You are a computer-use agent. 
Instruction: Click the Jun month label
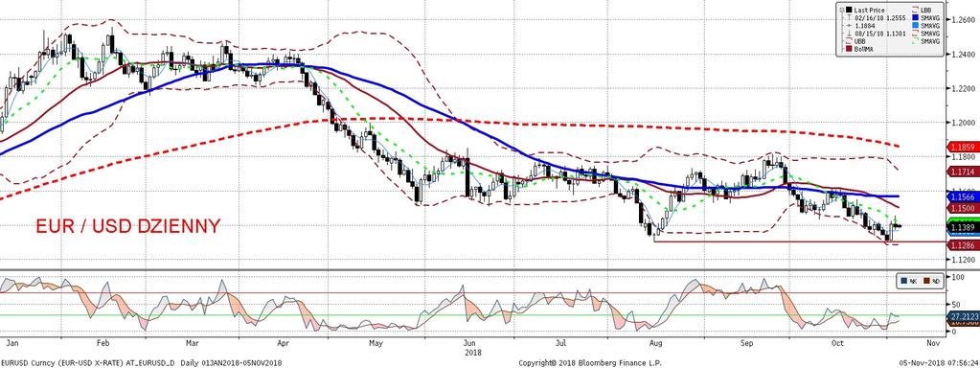tap(469, 343)
